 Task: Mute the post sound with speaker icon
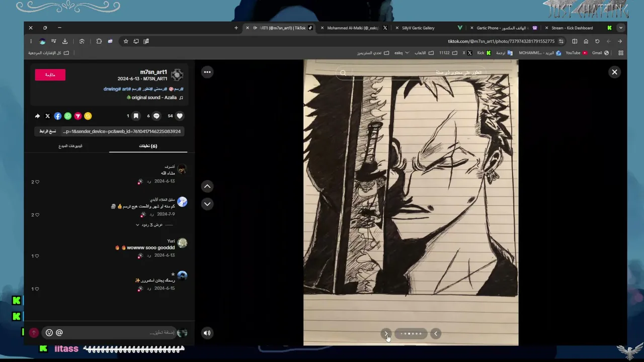(x=207, y=332)
